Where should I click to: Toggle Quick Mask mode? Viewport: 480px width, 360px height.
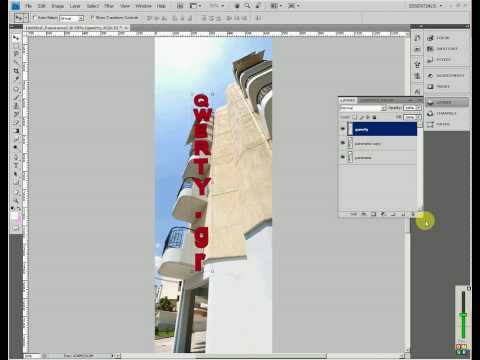(x=16, y=229)
